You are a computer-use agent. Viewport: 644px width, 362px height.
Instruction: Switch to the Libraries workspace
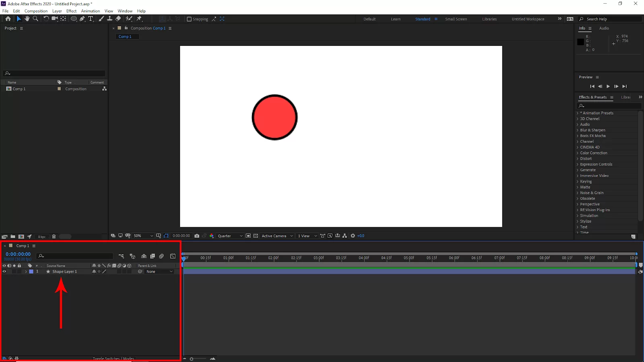click(489, 19)
